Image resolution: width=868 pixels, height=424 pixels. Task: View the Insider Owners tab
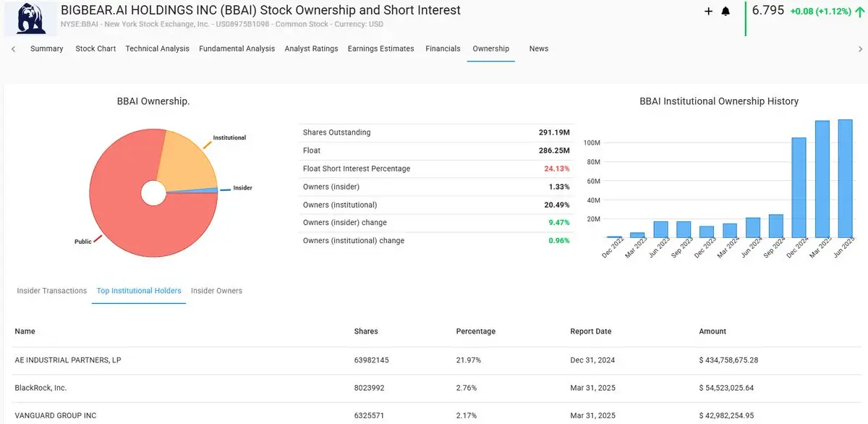click(216, 291)
